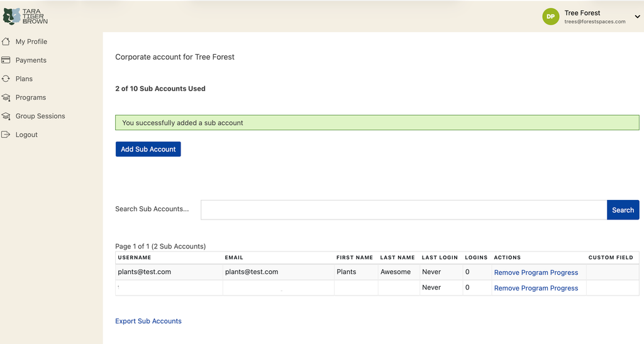Select Logout in sidebar

click(x=26, y=134)
